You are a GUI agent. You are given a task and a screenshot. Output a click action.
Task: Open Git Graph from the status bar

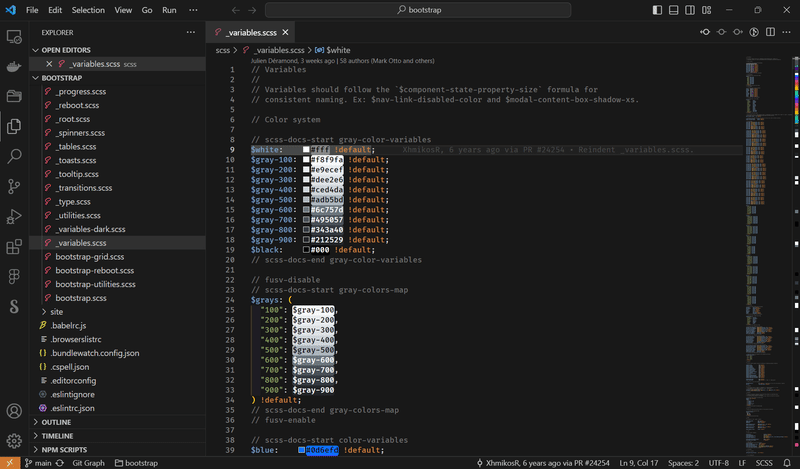[88, 463]
